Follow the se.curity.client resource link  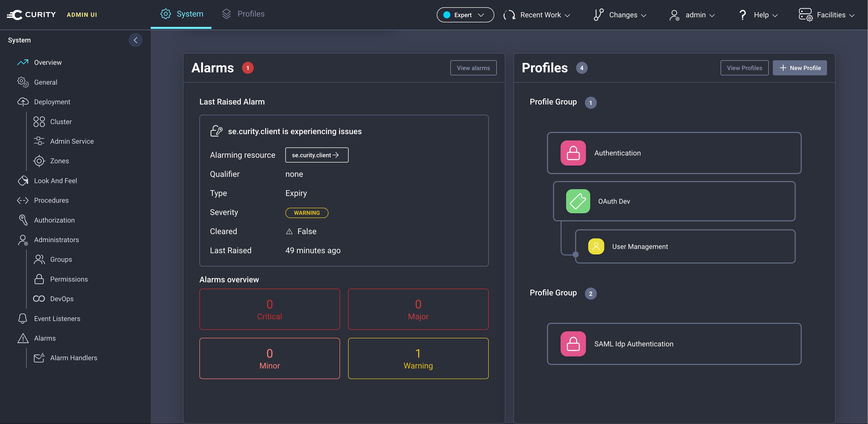click(317, 155)
